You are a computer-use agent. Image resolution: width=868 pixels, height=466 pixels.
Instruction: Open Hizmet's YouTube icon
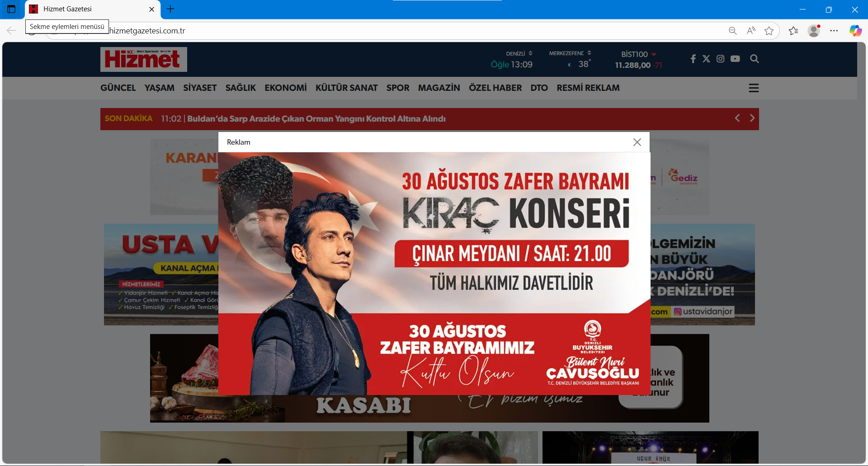click(x=735, y=59)
